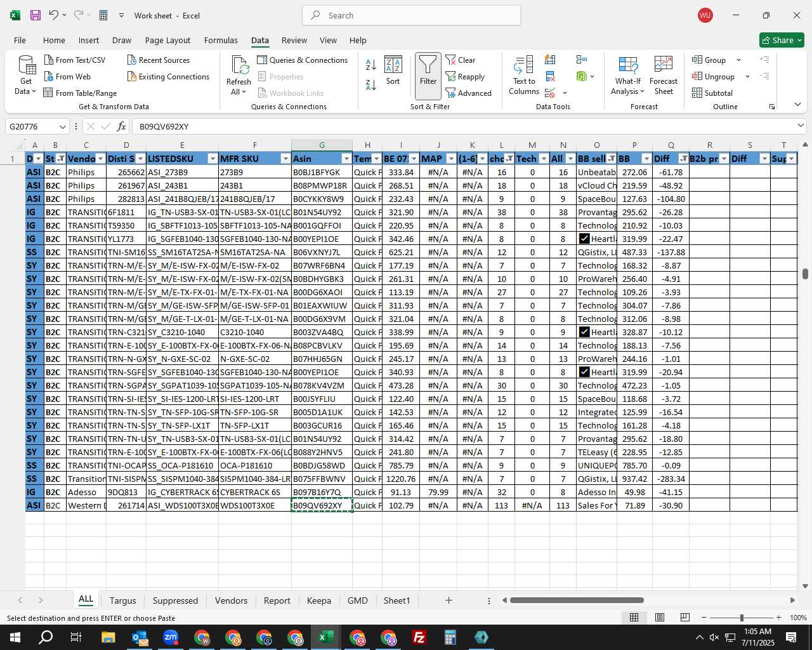Open the LISTEDSKU column filter dropdown
This screenshot has height=650, width=812.
(213, 159)
